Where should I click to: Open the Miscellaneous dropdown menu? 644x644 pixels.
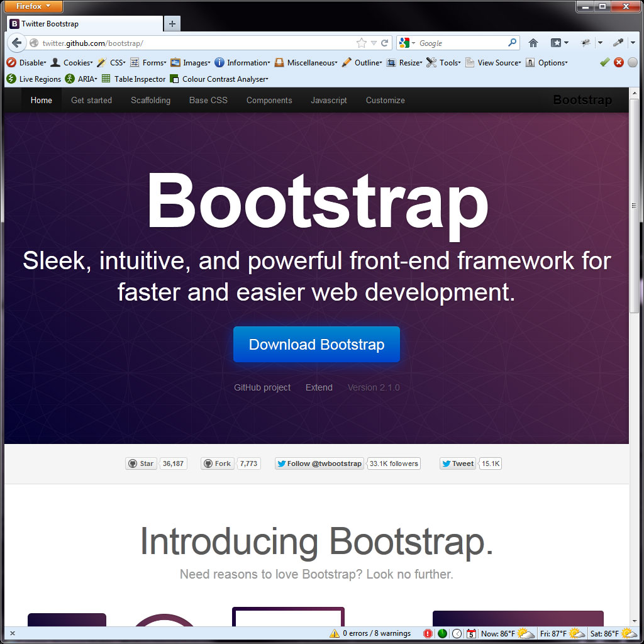[x=306, y=62]
